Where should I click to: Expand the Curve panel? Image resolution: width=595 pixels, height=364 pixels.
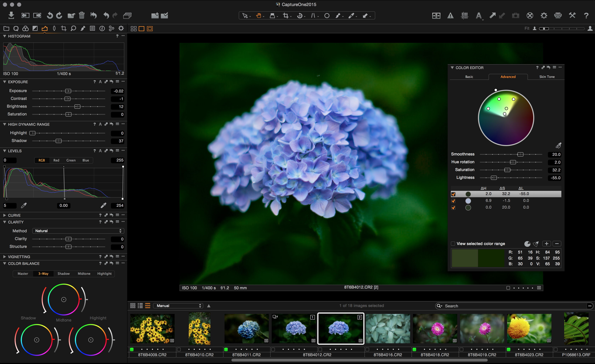point(4,215)
